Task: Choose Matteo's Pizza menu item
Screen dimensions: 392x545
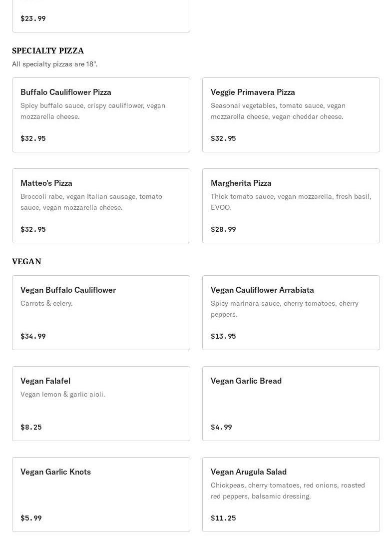Action: click(101, 205)
